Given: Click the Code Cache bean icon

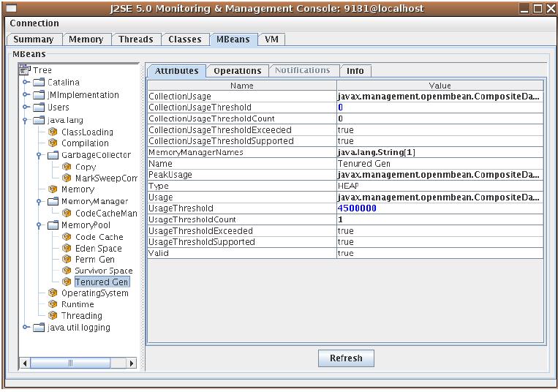Looking at the screenshot, I should coord(67,237).
